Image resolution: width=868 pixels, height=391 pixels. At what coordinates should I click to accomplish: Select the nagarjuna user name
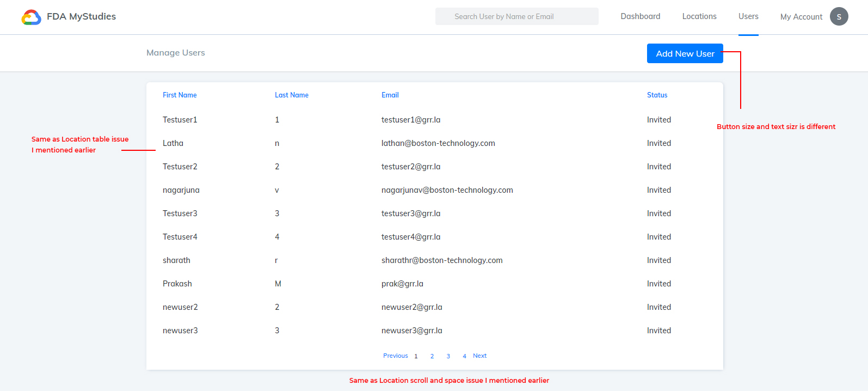point(181,190)
